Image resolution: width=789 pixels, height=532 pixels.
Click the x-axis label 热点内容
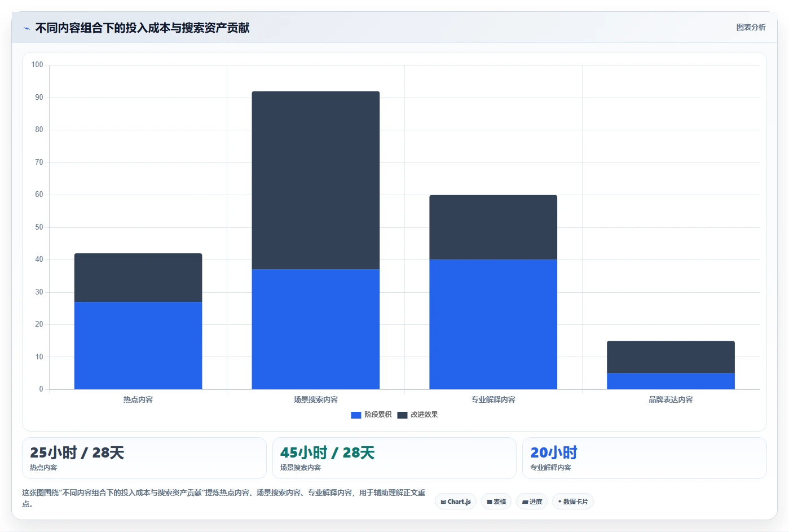(138, 399)
